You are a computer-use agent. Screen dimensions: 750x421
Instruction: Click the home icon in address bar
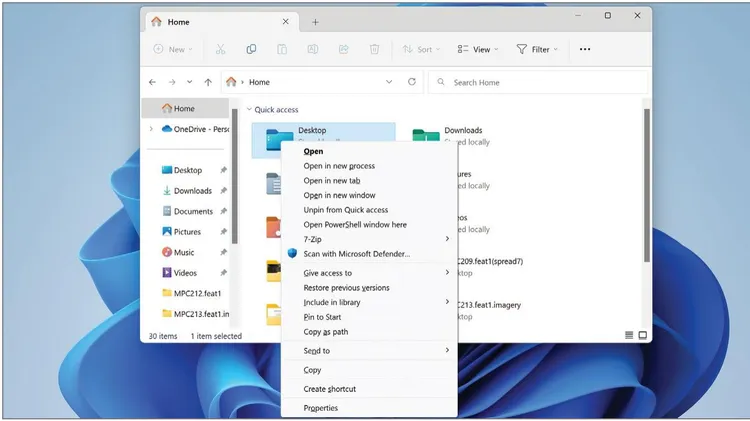click(x=231, y=82)
